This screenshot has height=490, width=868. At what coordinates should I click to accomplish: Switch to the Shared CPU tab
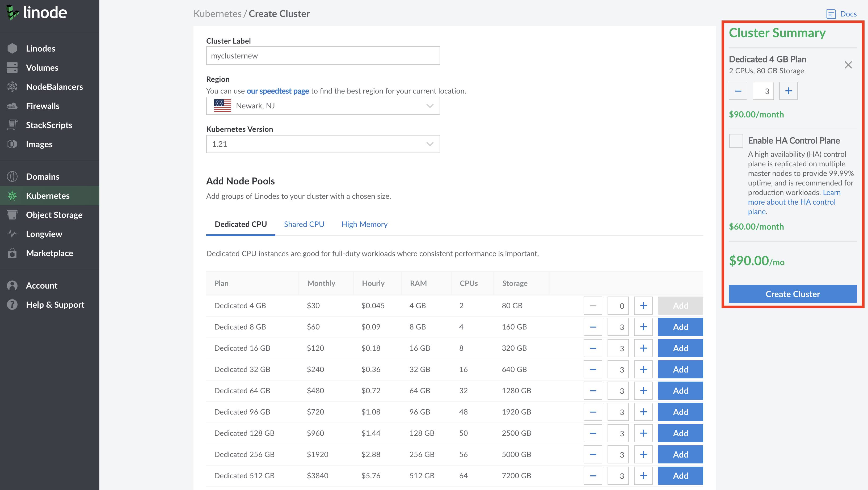[304, 225]
